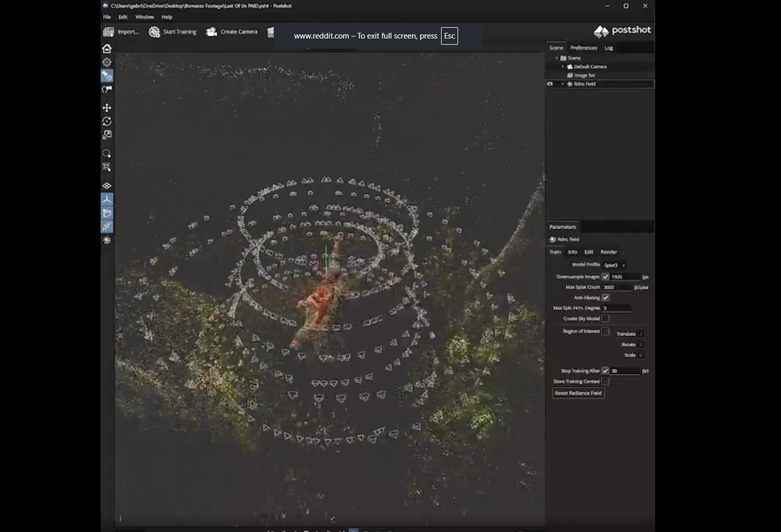Uncheck the Anti-Aliasing checkbox
Viewport: 781px width, 532px height.
pos(605,297)
